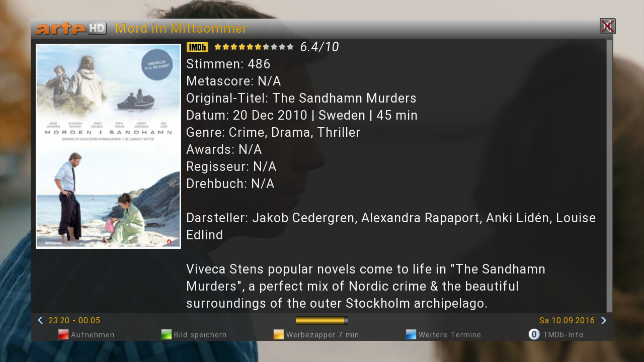Viewport: 644px width, 362px height.
Task: Click the star rating row
Action: (x=254, y=47)
